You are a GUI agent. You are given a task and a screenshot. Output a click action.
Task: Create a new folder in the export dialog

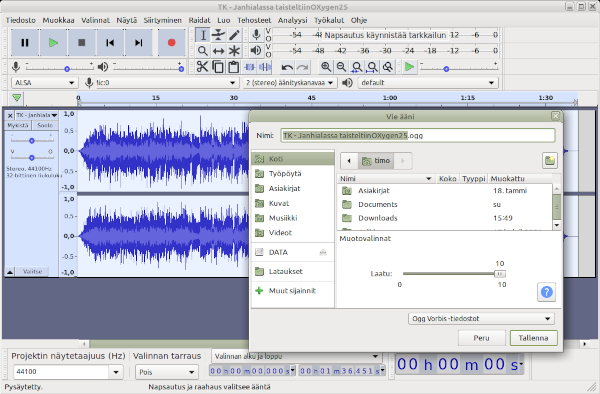pos(550,160)
